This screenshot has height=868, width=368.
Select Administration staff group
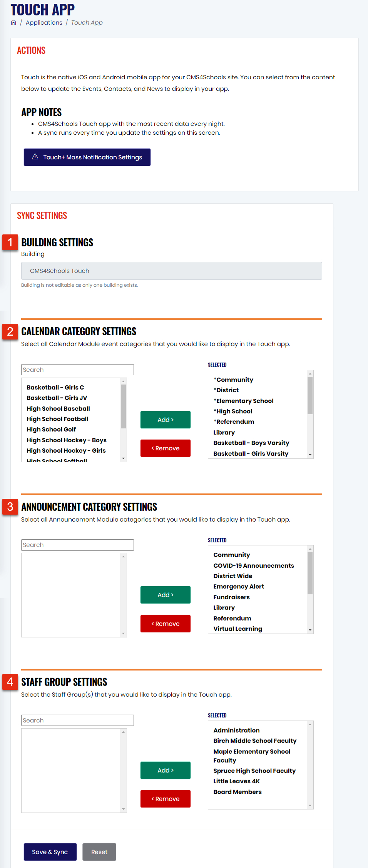pyautogui.click(x=236, y=730)
